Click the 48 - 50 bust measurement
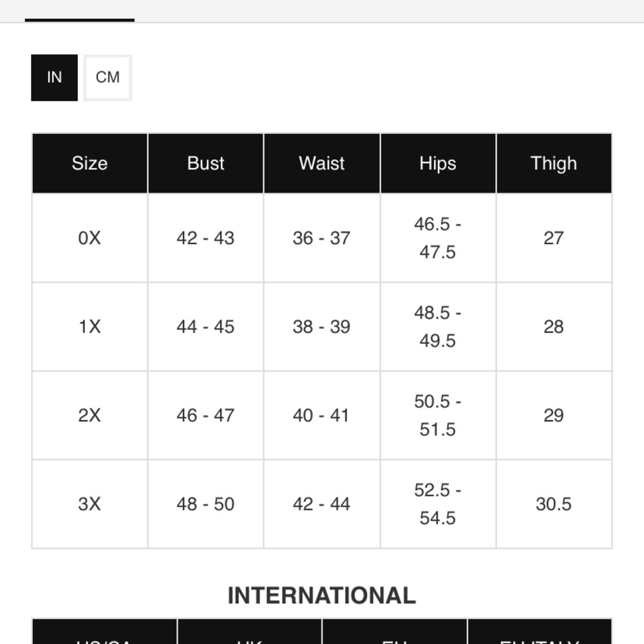Screen dimensions: 644x644 coord(205,504)
